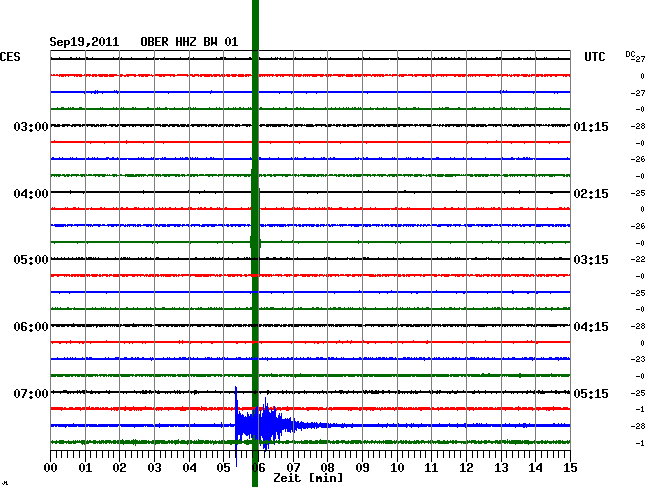Click the "-23" DC offset value
Viewport: 650px width, 494px height.
638,359
